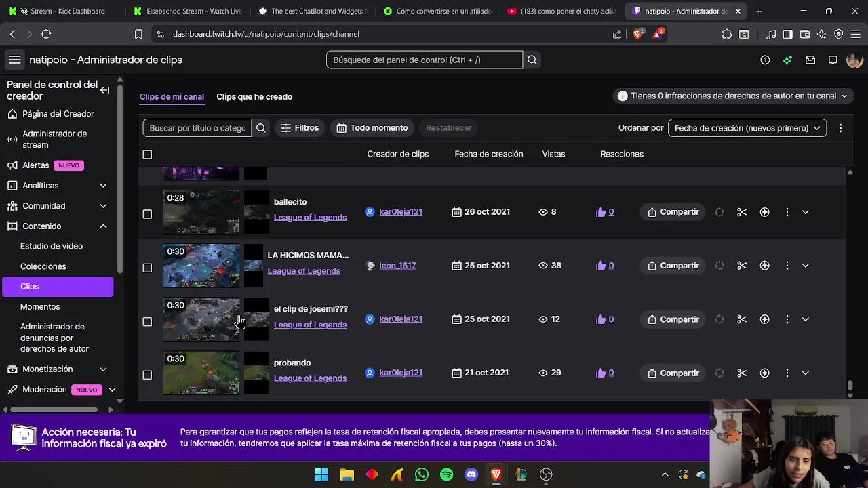
Task: Open three-dot menu for LA HICIMOS MAMA clip
Action: (x=787, y=266)
